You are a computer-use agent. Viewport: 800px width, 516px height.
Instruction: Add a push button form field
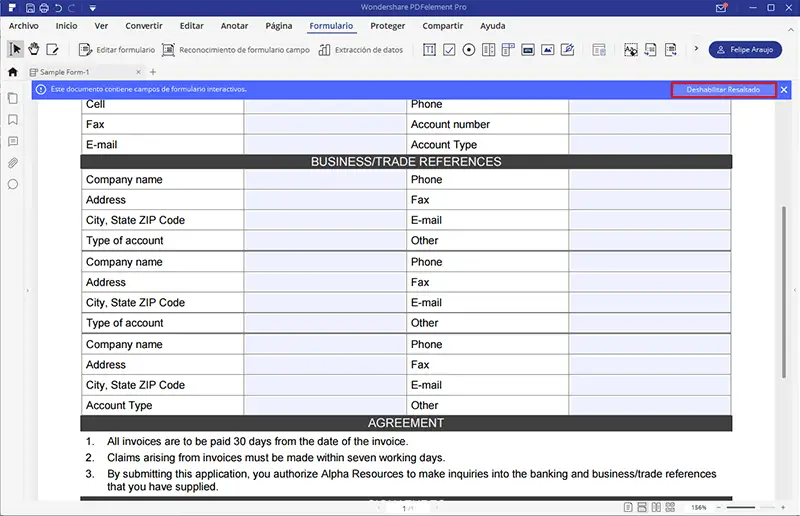(528, 50)
